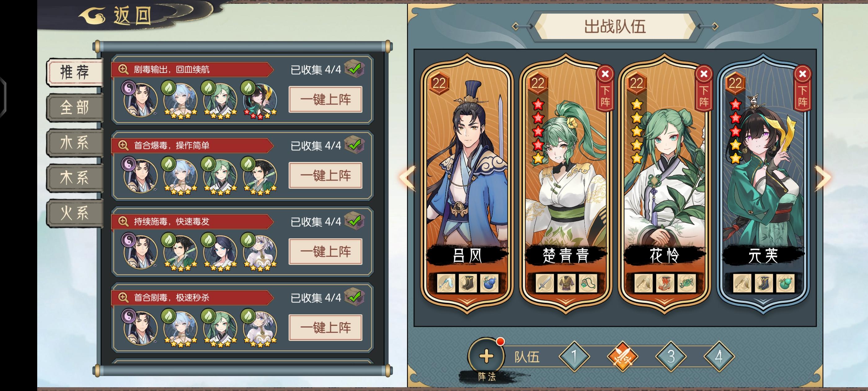The width and height of the screenshot is (868, 391).
Task: Expand 吕风 card bottom chevron
Action: (467, 301)
